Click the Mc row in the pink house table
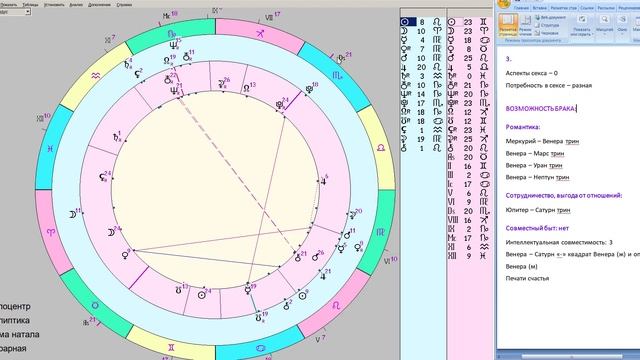The width and height of the screenshot is (640, 360). (469, 238)
